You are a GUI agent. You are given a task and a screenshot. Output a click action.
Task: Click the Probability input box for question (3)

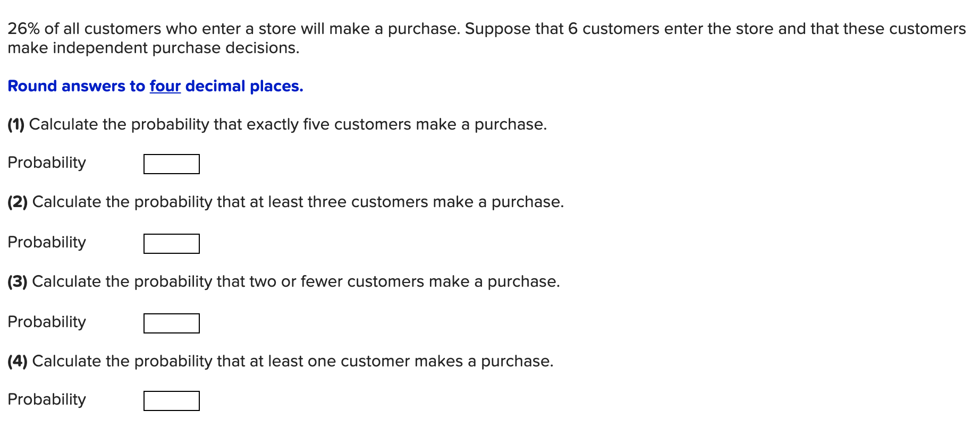(171, 322)
